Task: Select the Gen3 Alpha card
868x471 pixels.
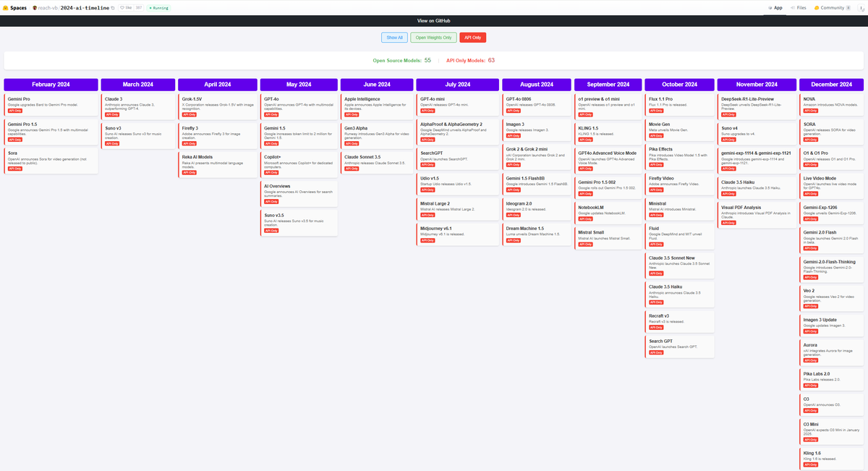Action: tap(377, 136)
